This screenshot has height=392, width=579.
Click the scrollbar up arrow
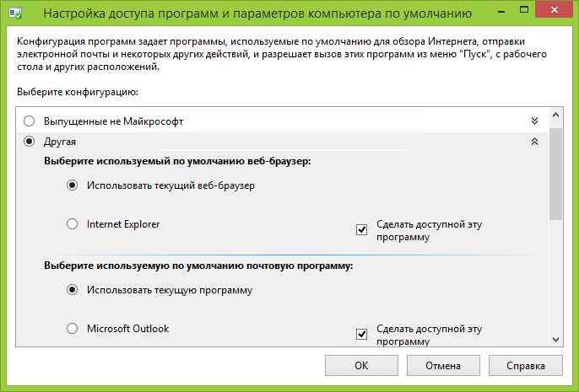(555, 115)
